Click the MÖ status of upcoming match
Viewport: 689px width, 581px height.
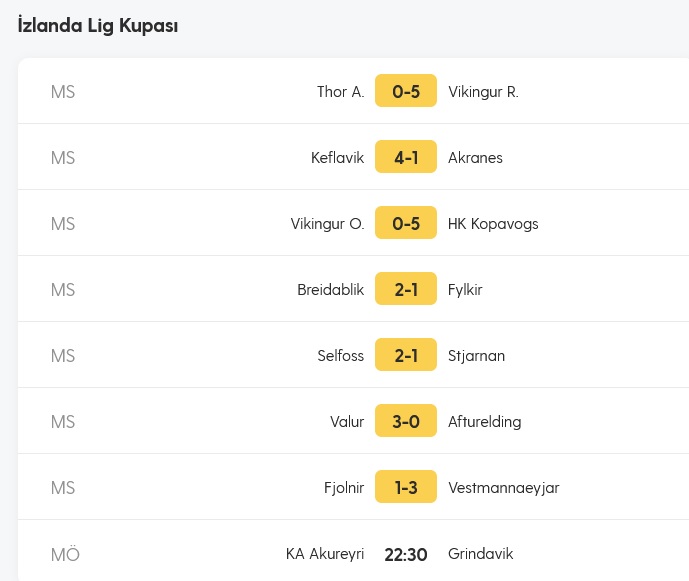pyautogui.click(x=65, y=554)
